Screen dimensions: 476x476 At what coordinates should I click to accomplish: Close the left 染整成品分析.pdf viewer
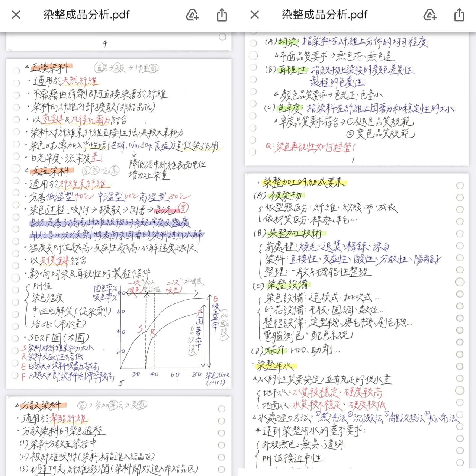pos(16,15)
